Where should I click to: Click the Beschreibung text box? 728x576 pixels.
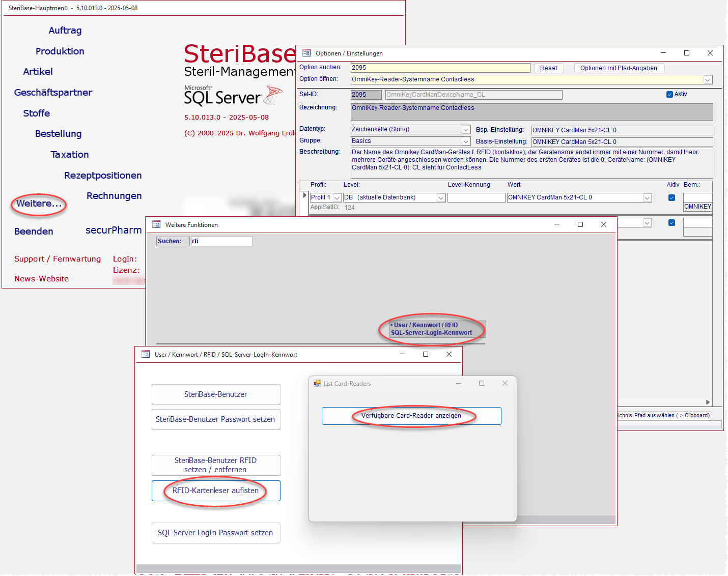(532, 163)
